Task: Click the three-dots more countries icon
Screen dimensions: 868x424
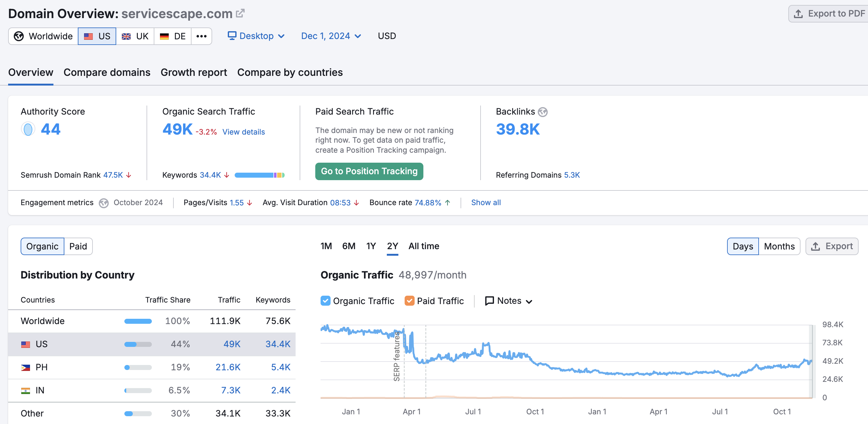Action: coord(201,36)
